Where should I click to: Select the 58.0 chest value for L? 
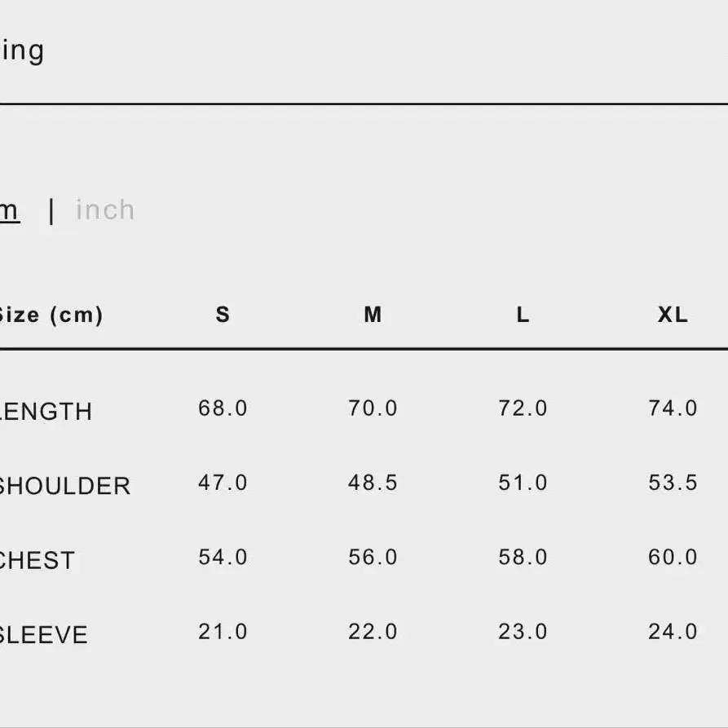coord(523,557)
